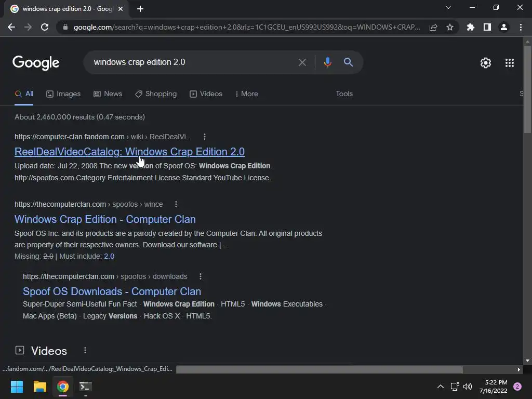Open the Windows Start menu
Screen dimensions: 532x399
[x=17, y=387]
